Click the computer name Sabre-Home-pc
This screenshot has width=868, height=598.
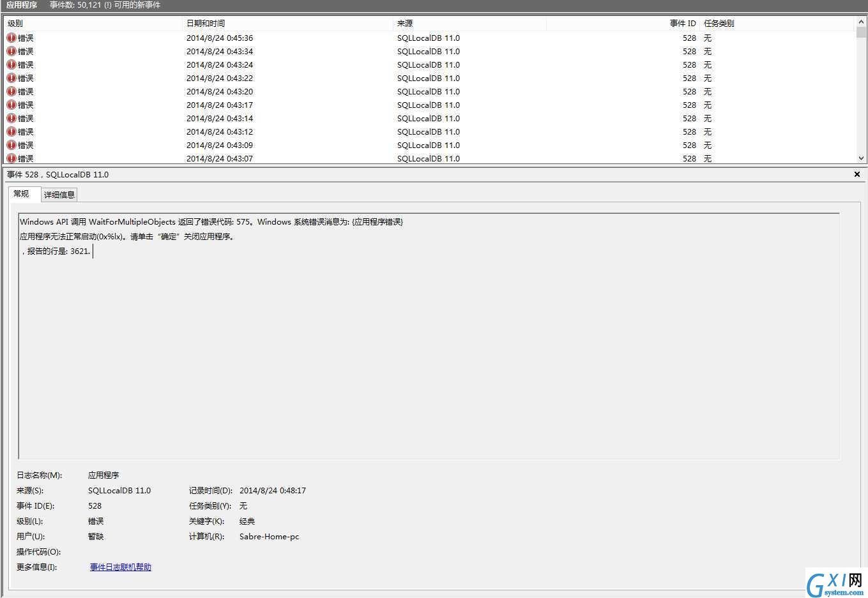270,536
